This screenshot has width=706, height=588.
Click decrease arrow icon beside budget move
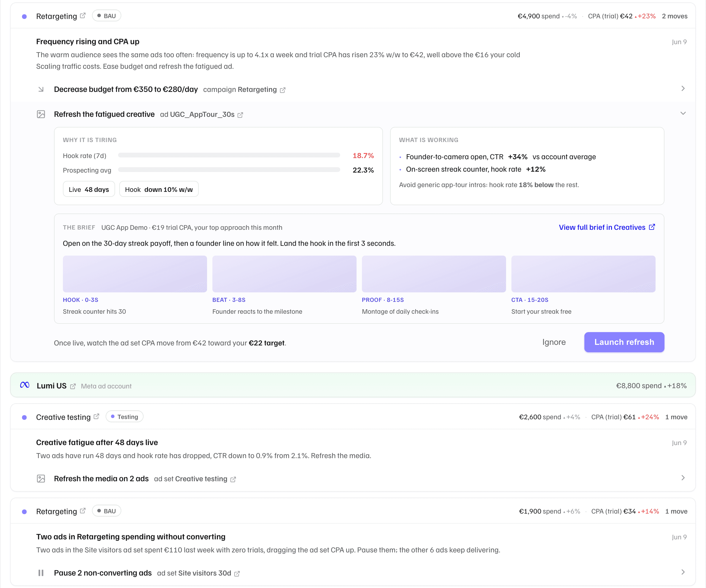point(41,89)
